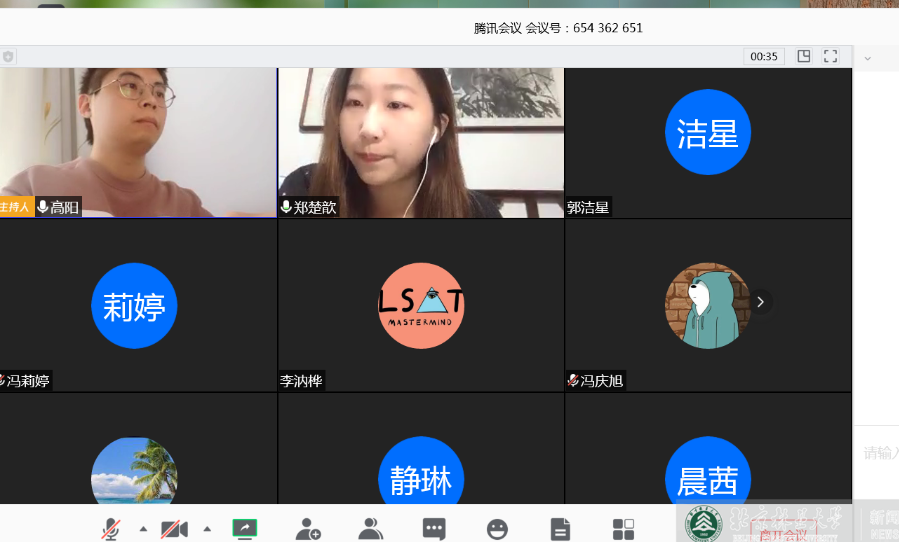Click the 主持人 host badge
Image resolution: width=899 pixels, height=543 pixels.
(15, 206)
